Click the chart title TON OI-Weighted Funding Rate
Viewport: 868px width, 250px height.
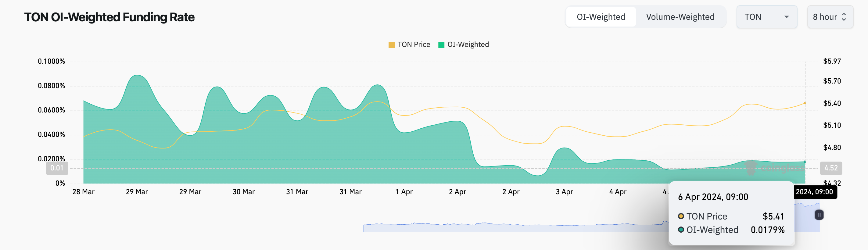coord(109,17)
